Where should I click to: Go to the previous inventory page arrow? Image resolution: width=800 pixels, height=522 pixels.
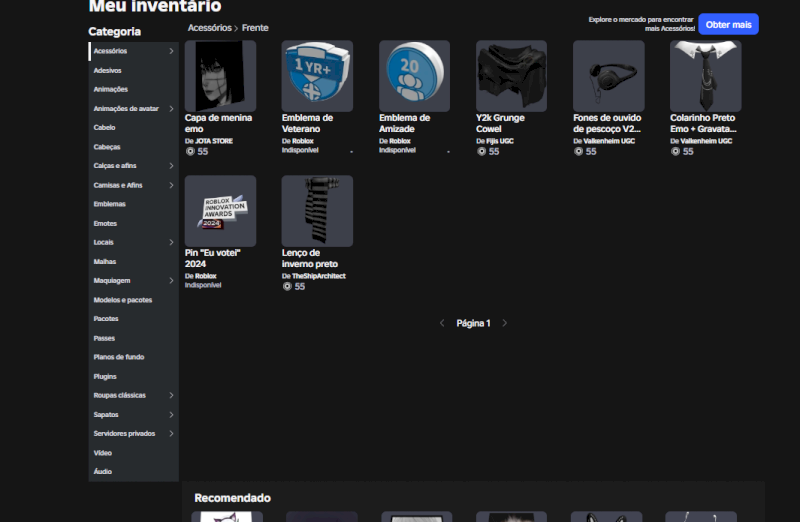pos(442,323)
